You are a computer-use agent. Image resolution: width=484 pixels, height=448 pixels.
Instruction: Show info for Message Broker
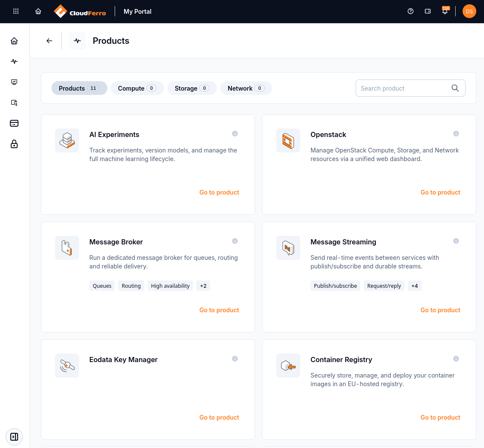pos(235,241)
